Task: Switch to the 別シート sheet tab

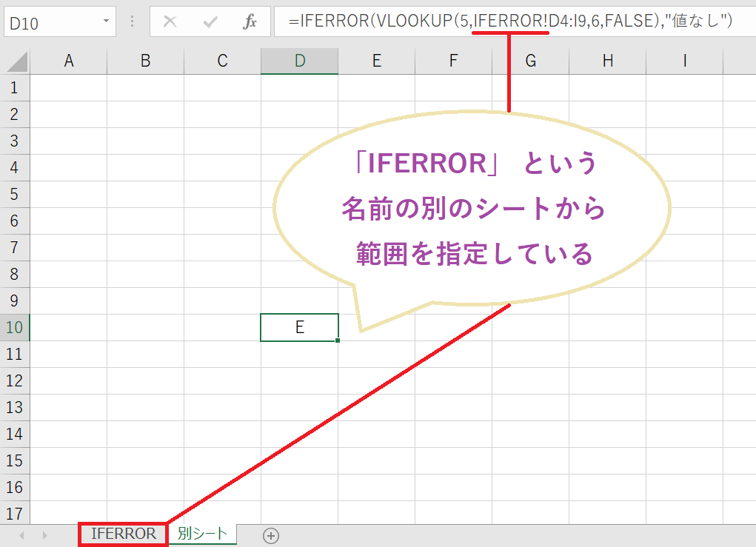Action: coord(201,533)
